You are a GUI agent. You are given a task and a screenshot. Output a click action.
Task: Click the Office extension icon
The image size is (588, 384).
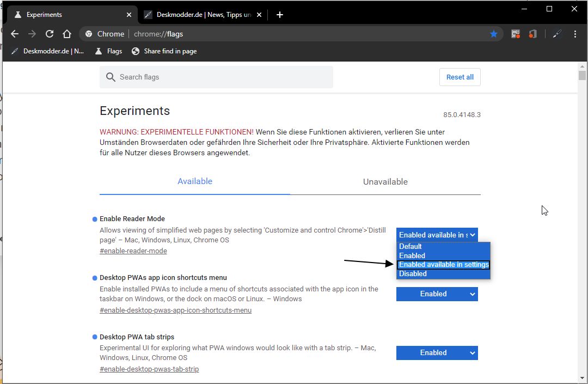pos(532,34)
